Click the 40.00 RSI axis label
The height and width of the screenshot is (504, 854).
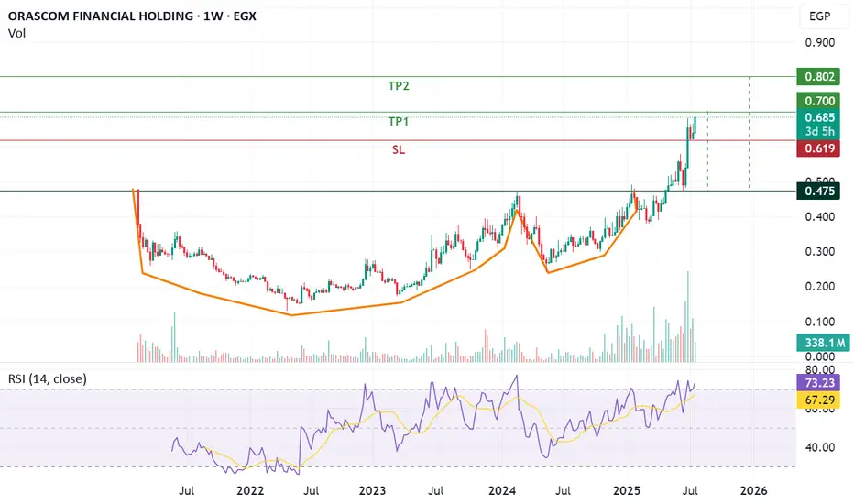820,447
